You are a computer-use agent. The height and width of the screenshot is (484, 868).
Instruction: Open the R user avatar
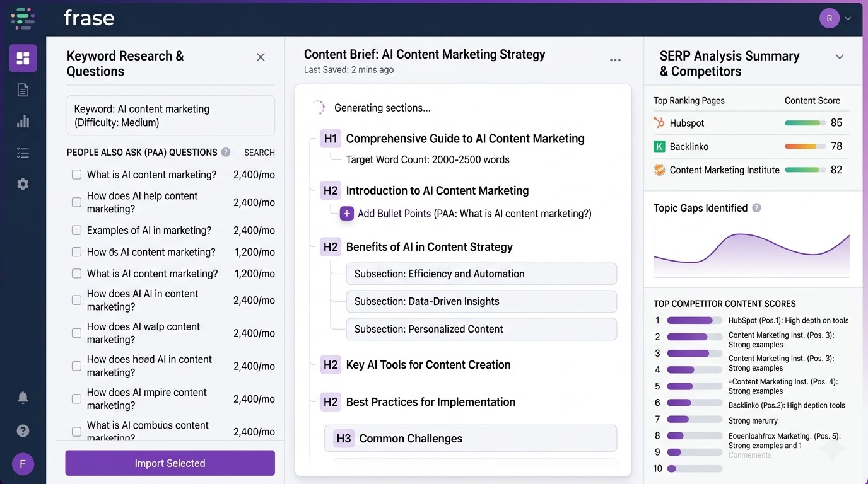[x=829, y=18]
